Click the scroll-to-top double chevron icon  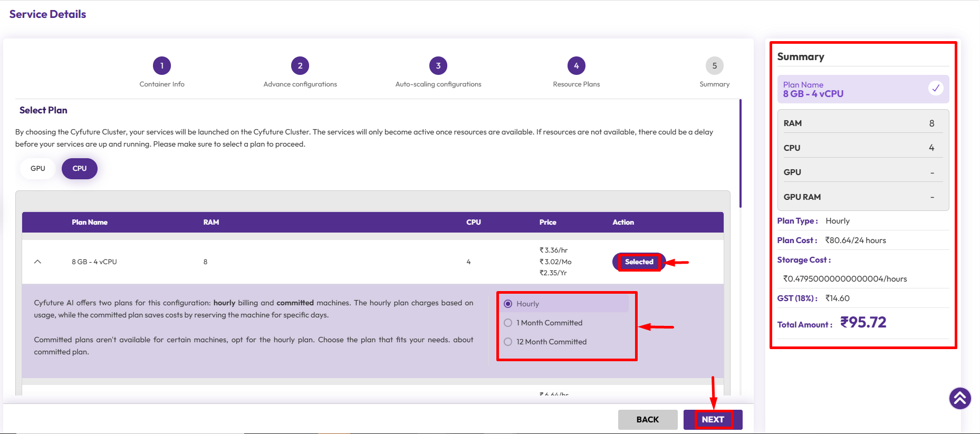pos(960,398)
